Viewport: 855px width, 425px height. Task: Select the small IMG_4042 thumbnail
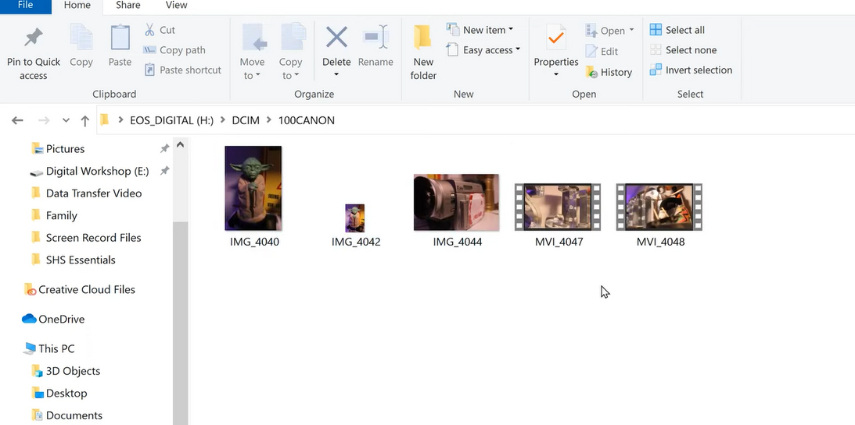click(x=355, y=218)
